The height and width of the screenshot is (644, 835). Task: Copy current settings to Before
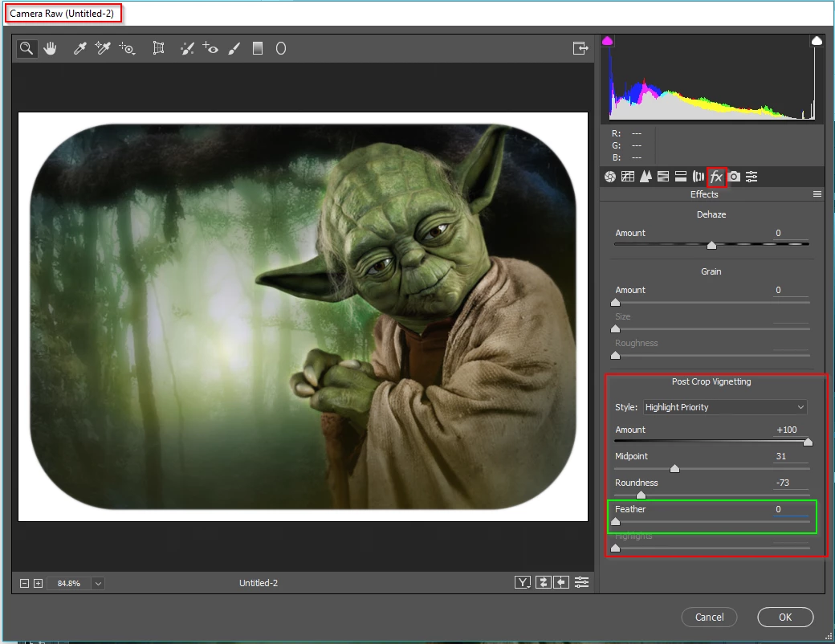click(x=561, y=582)
